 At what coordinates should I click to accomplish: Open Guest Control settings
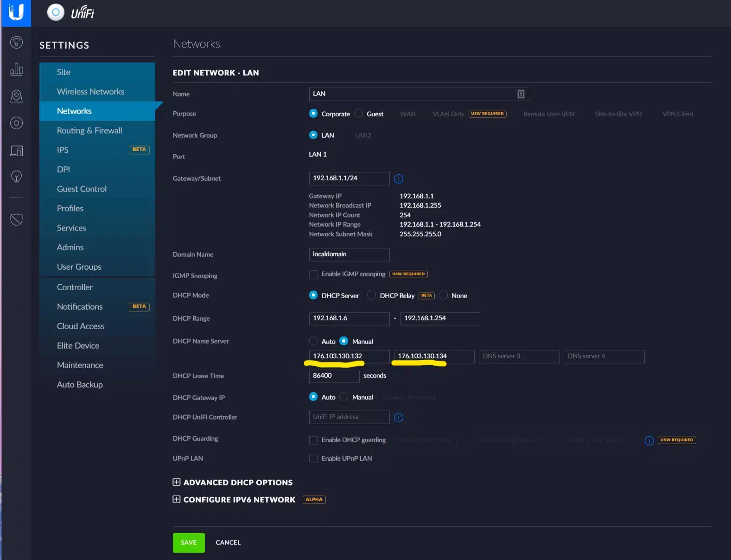97,189
